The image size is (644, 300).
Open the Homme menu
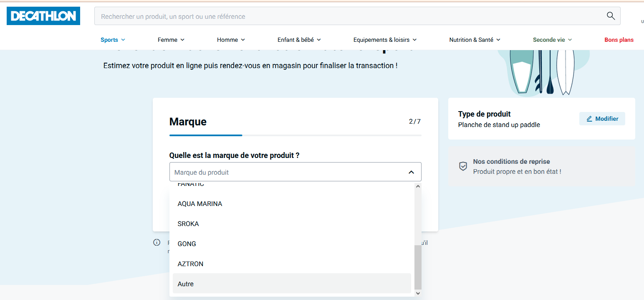pyautogui.click(x=231, y=40)
